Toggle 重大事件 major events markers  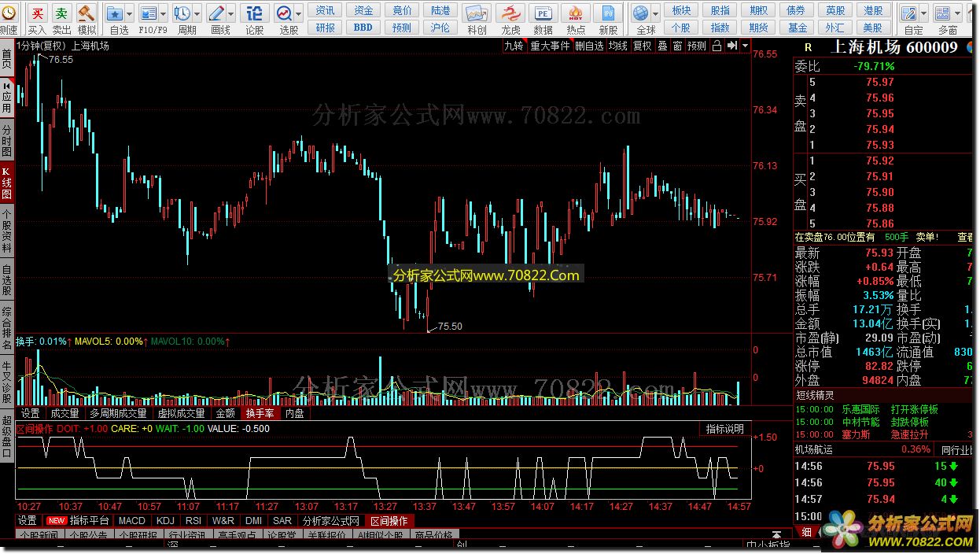click(x=550, y=46)
